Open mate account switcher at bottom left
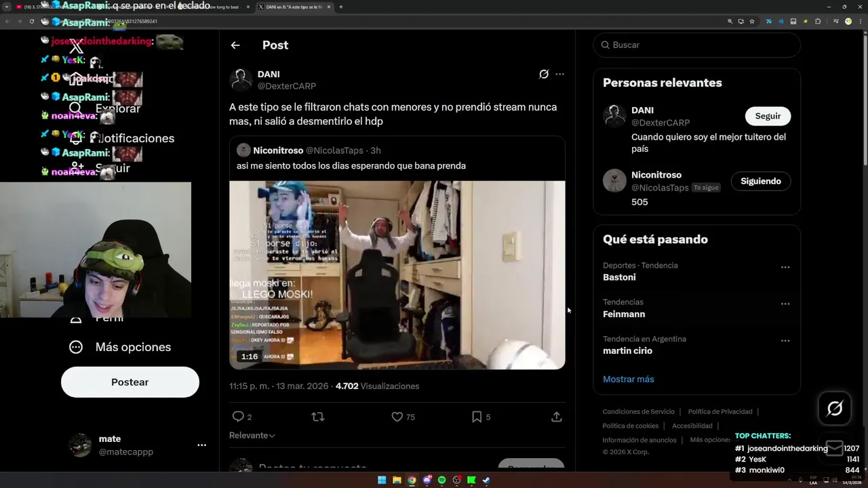868x488 pixels. [138, 445]
